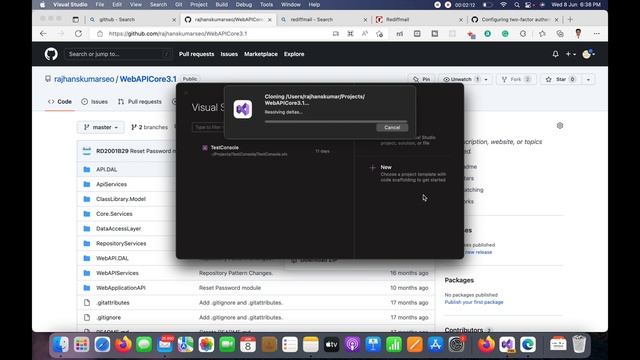Star the repository
Image resolution: width=640 pixels, height=360 pixels.
560,79
